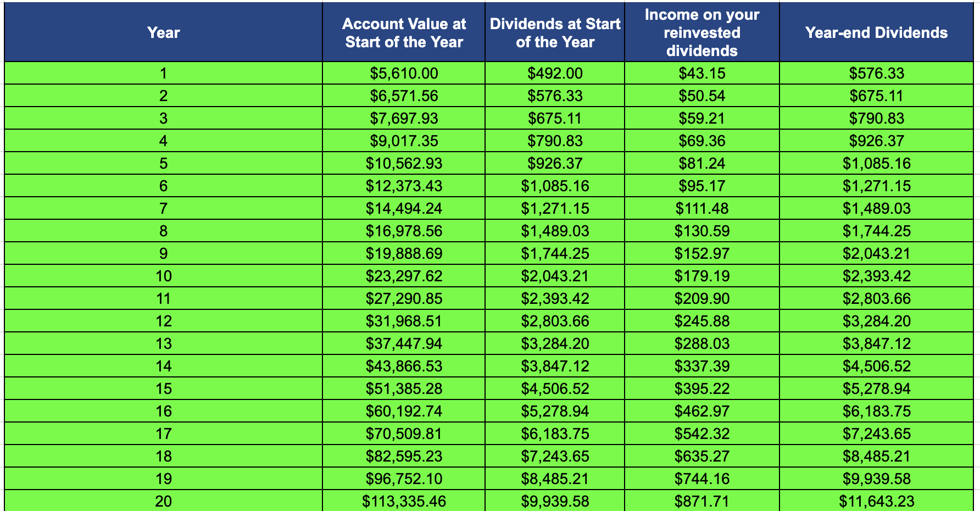Image resolution: width=980 pixels, height=511 pixels.
Task: Select the $113,335.46 account value cell
Action: [x=404, y=501]
